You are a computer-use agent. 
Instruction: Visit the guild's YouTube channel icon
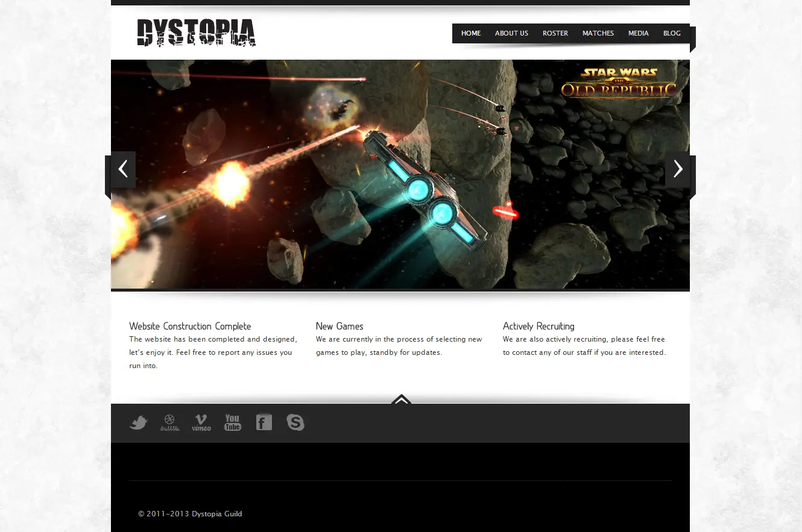click(x=232, y=422)
